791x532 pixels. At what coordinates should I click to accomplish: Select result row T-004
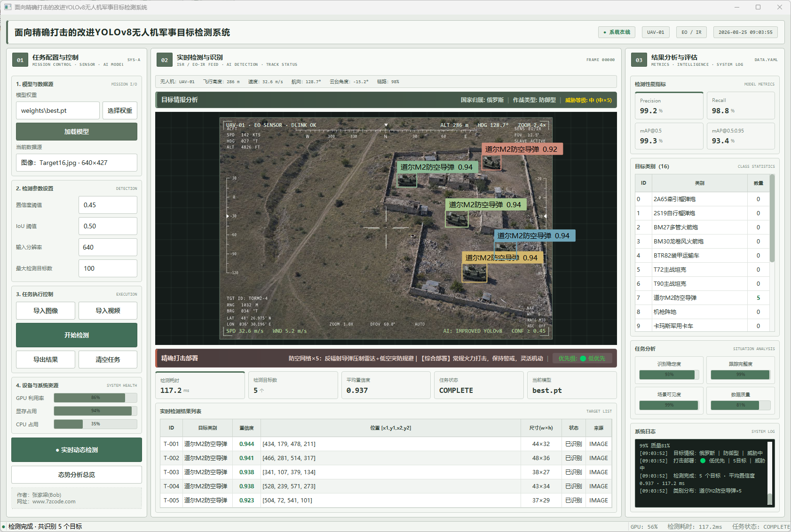tap(386, 486)
